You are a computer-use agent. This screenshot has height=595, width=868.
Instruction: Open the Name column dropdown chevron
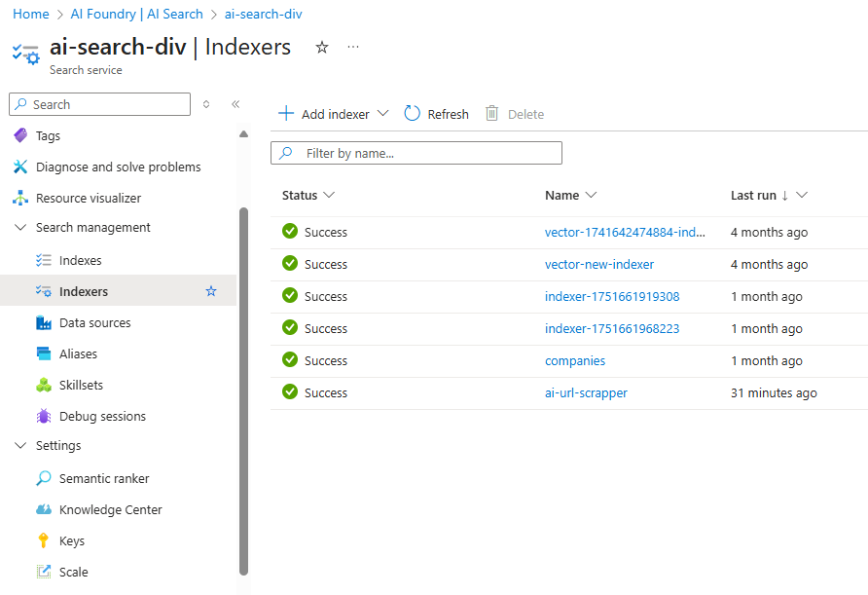point(592,195)
